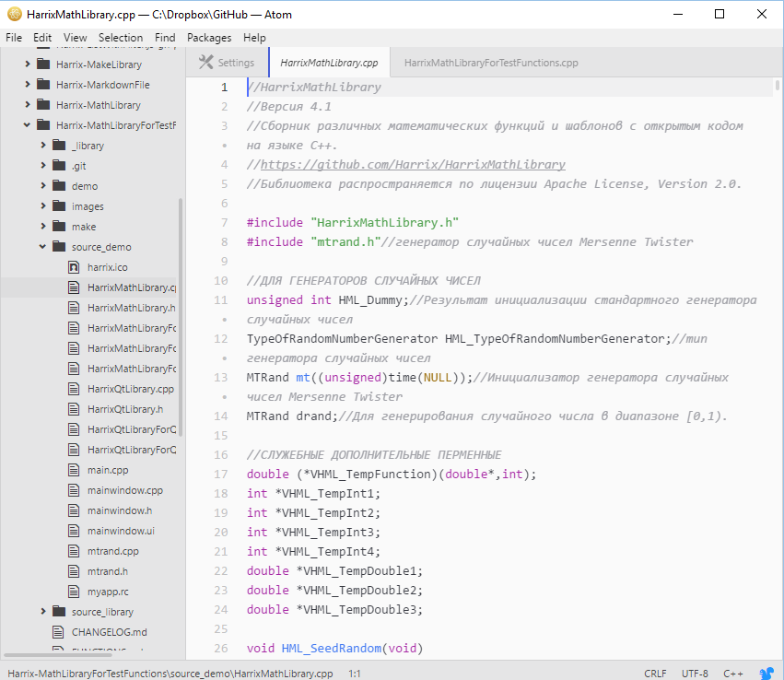This screenshot has width=784, height=680.
Task: Expand the Harrix-MarkdownFile folder arrow
Action: click(28, 84)
